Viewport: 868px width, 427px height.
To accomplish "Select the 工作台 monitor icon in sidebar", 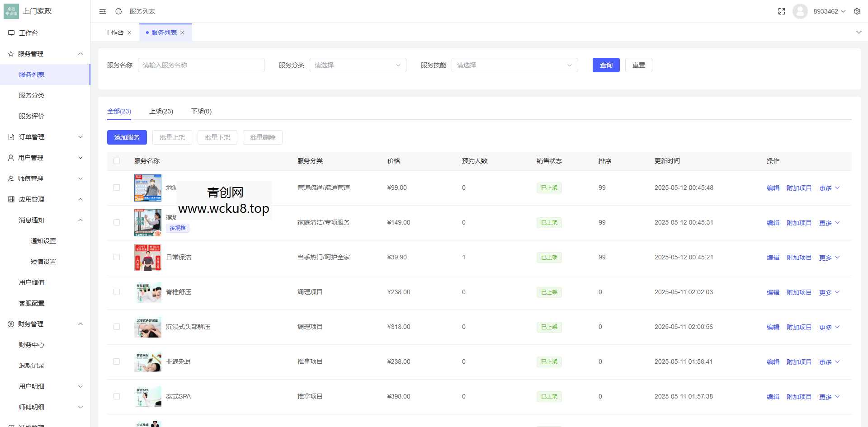I will [11, 33].
